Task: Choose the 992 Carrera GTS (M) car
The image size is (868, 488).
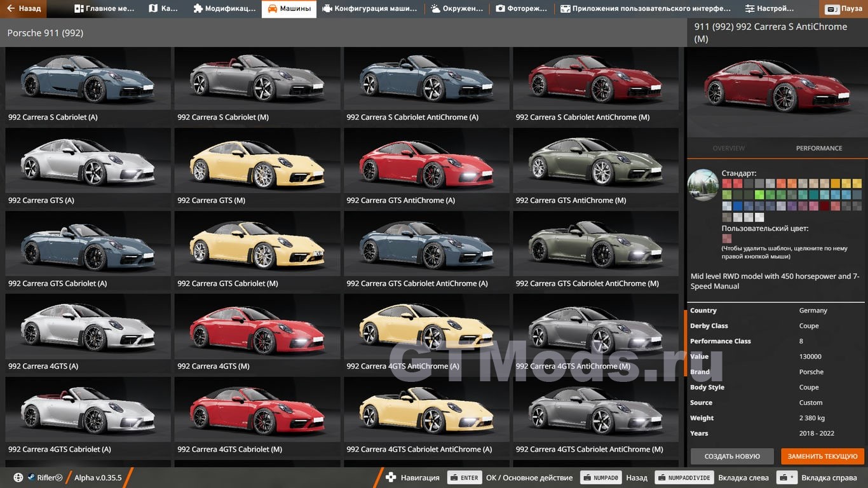Action: tap(257, 168)
